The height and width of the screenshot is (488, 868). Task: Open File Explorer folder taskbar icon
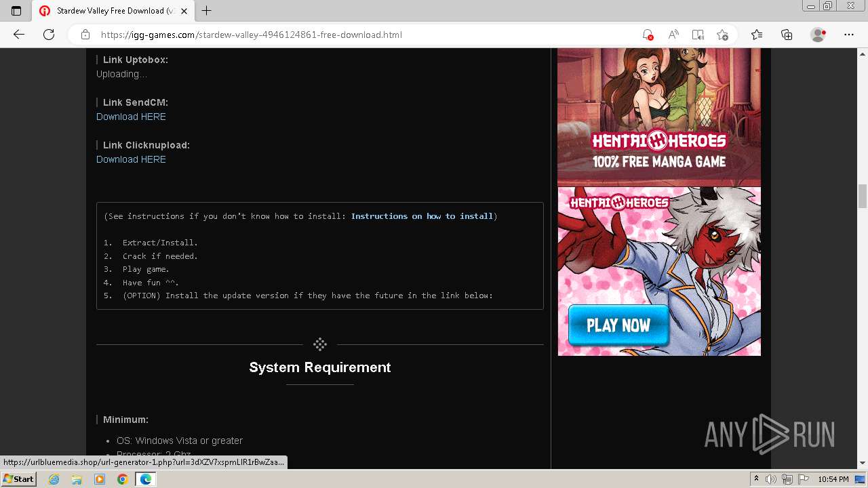(77, 479)
